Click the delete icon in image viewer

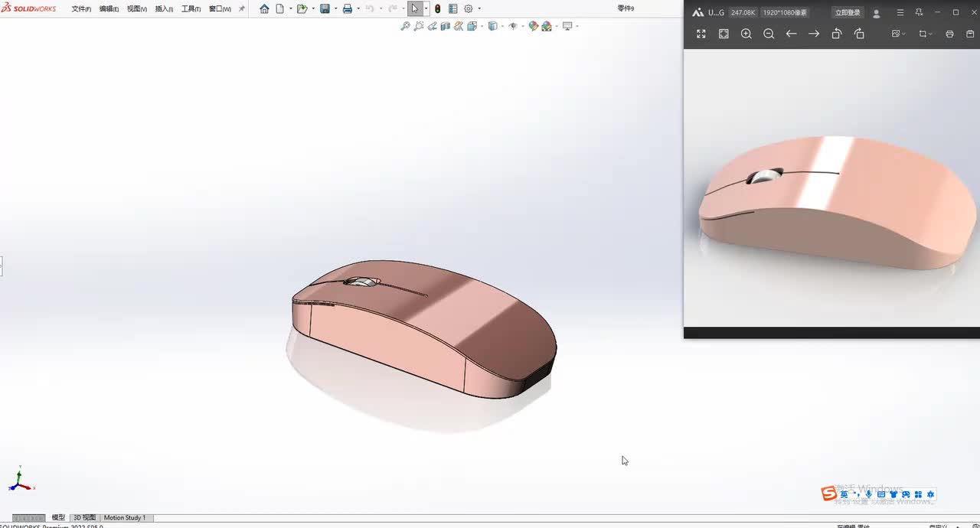tap(970, 34)
